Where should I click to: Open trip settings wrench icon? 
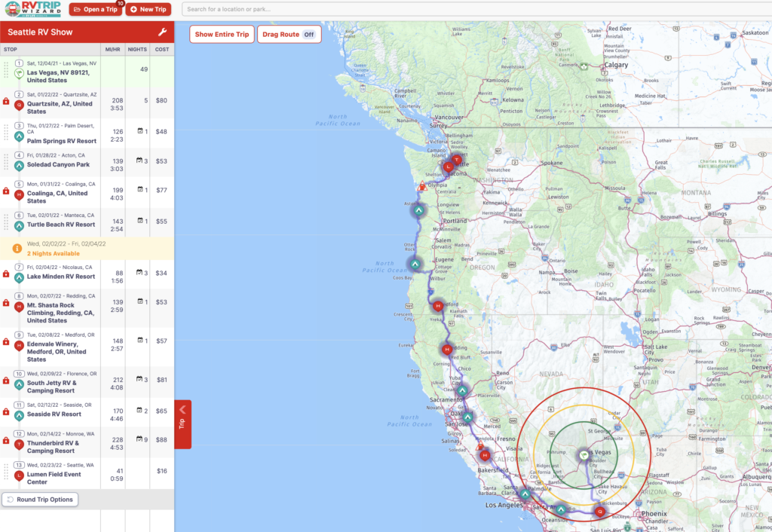(x=162, y=32)
